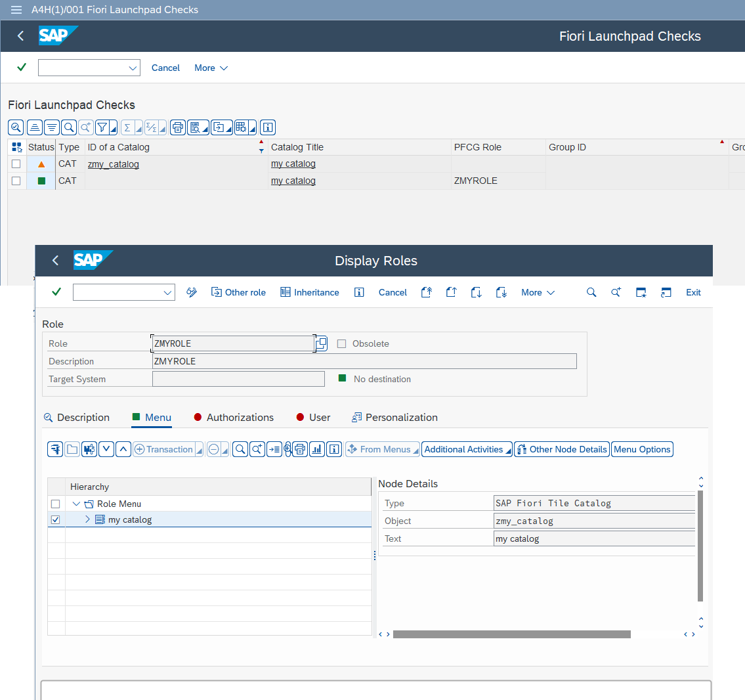The image size is (745, 700).
Task: Open the Details magnifier icon in ALV toolbar
Action: tap(16, 127)
